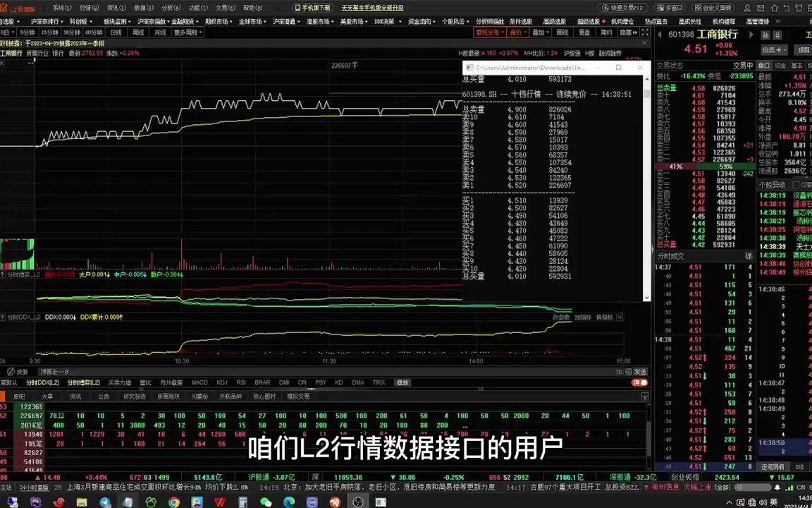The width and height of the screenshot is (812, 508).
Task: Select the 画线 drawing tool
Action: pyautogui.click(x=562, y=31)
